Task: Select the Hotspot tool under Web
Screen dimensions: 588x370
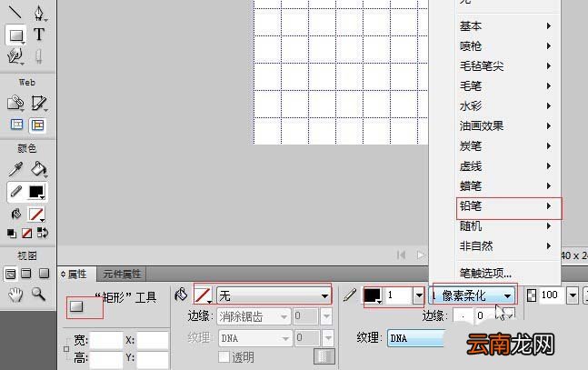Action: (15, 103)
